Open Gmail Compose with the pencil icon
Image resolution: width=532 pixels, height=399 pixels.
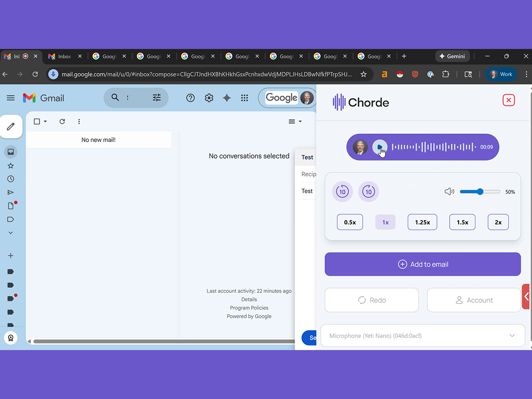pos(11,127)
